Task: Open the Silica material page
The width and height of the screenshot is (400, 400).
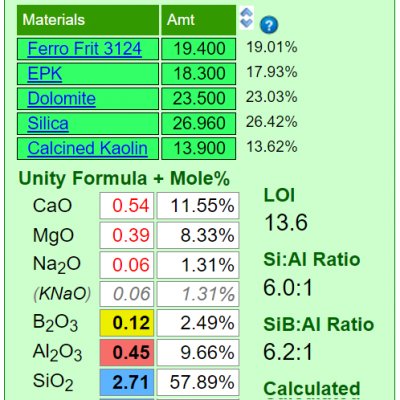Action: (48, 123)
